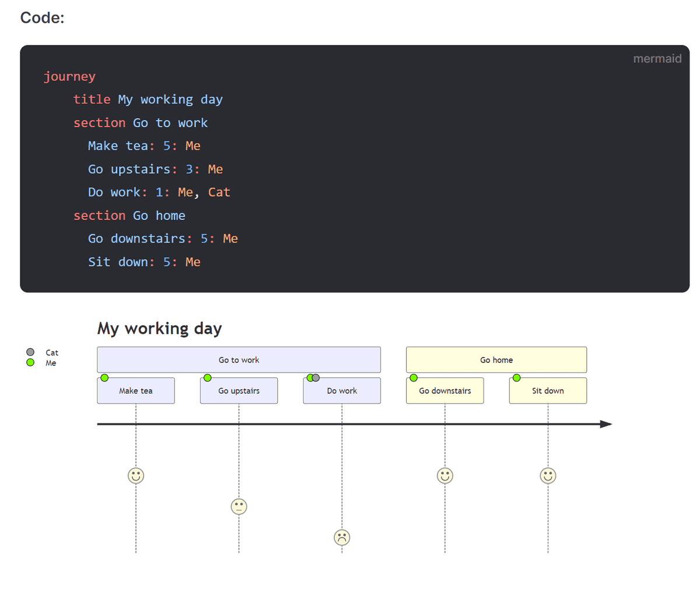Image resolution: width=700 pixels, height=612 pixels.
Task: Click the gray Cat legend circle
Action: [30, 352]
